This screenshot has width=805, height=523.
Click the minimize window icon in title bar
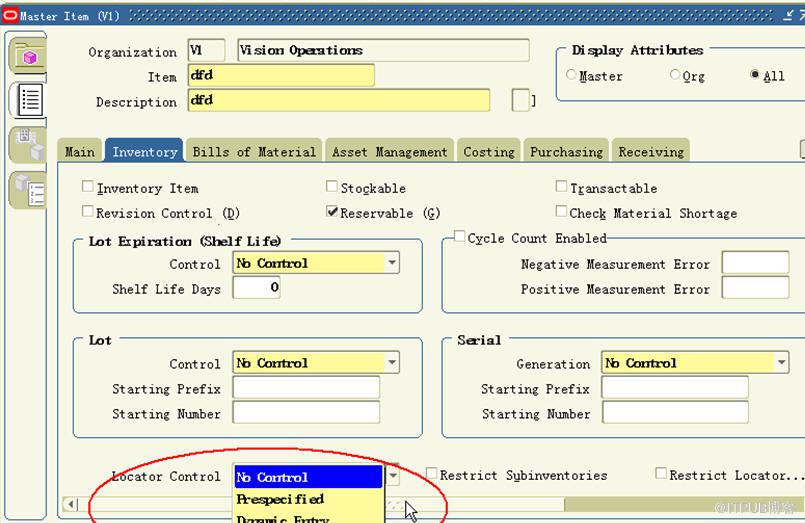click(x=789, y=15)
